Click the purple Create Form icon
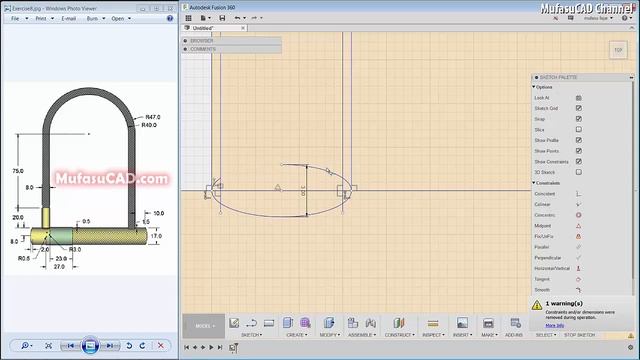The height and width of the screenshot is (360, 640). coord(305,323)
